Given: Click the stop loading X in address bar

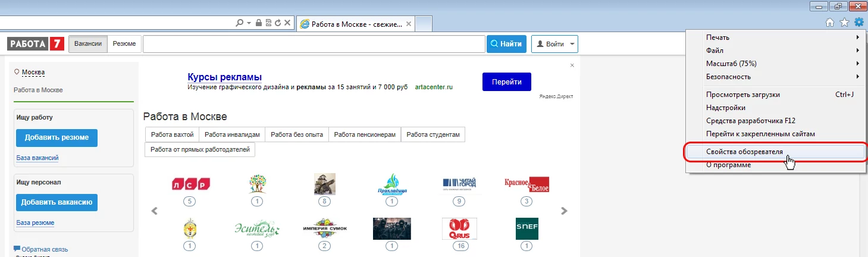Looking at the screenshot, I should (x=287, y=23).
